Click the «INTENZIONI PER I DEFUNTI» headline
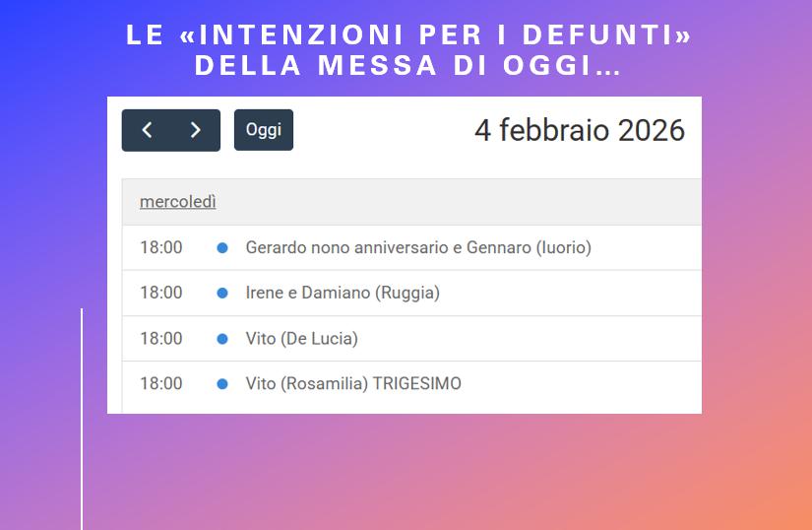The image size is (812, 530). (x=408, y=35)
